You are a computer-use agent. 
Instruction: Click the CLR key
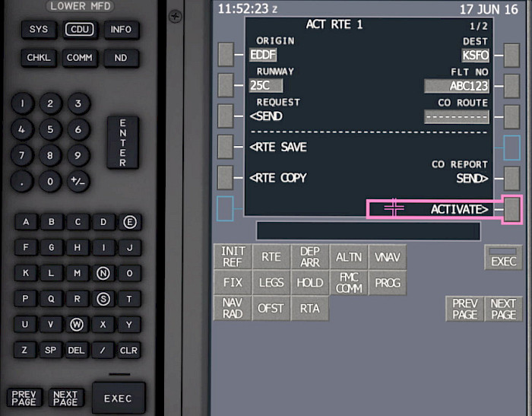[x=129, y=350]
